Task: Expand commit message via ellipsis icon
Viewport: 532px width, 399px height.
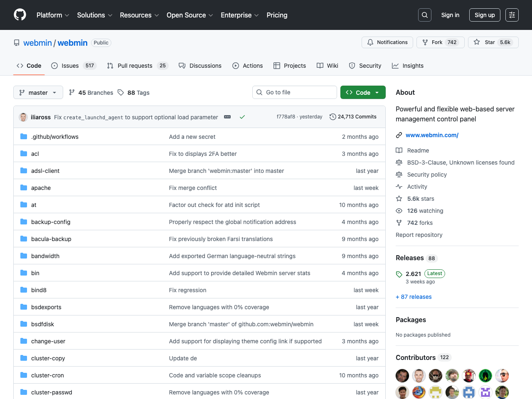Action: [227, 117]
